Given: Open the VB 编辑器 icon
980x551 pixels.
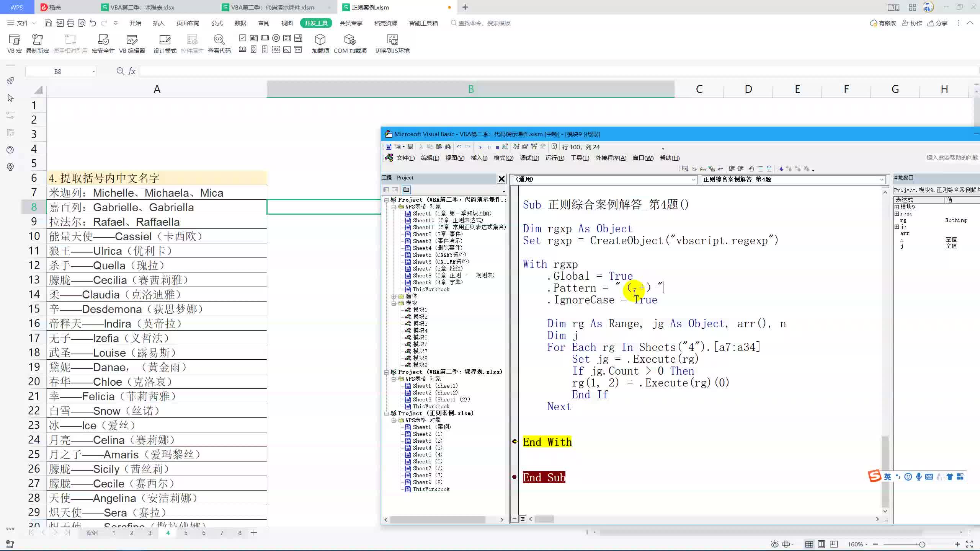Looking at the screenshot, I should [132, 40].
